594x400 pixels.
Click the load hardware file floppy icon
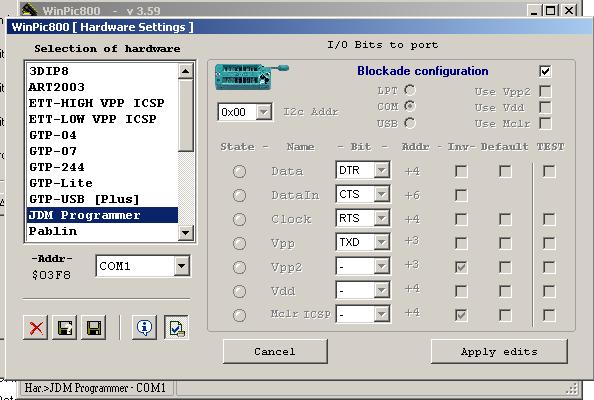(x=64, y=327)
